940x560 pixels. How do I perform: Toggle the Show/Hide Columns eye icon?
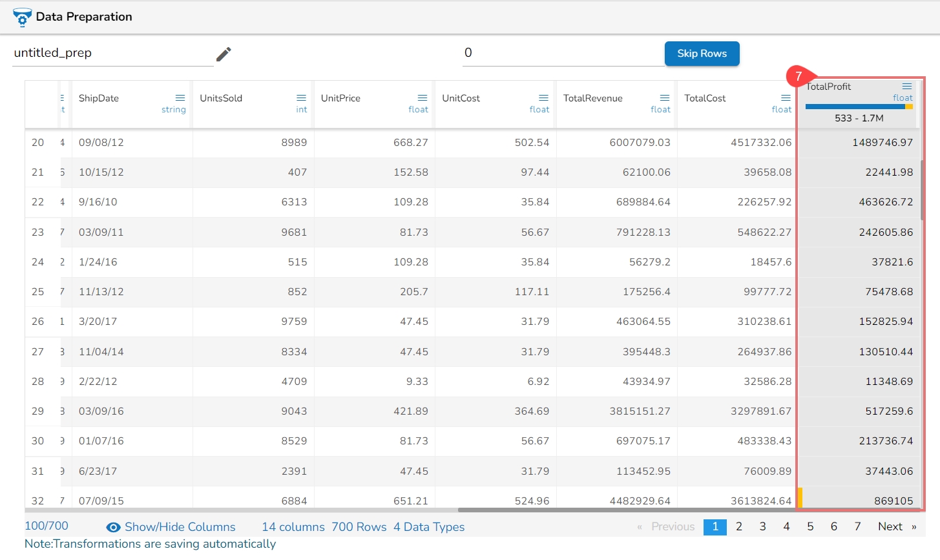point(113,528)
